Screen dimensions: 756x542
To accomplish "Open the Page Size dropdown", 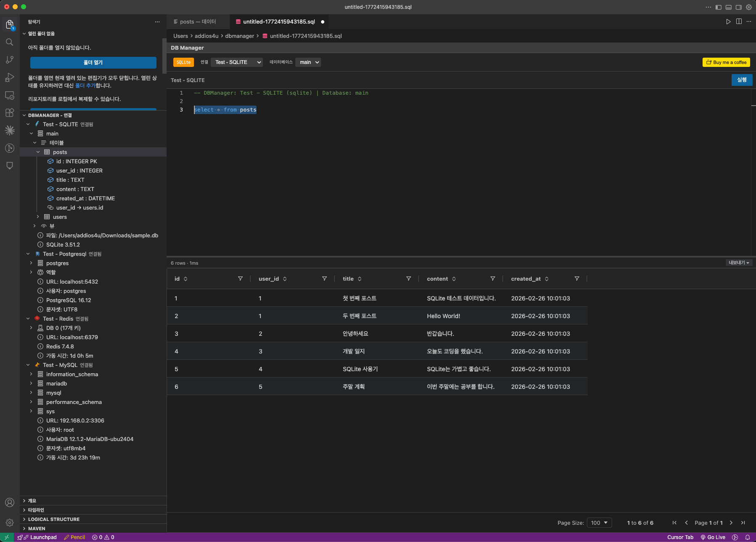I will click(599, 523).
